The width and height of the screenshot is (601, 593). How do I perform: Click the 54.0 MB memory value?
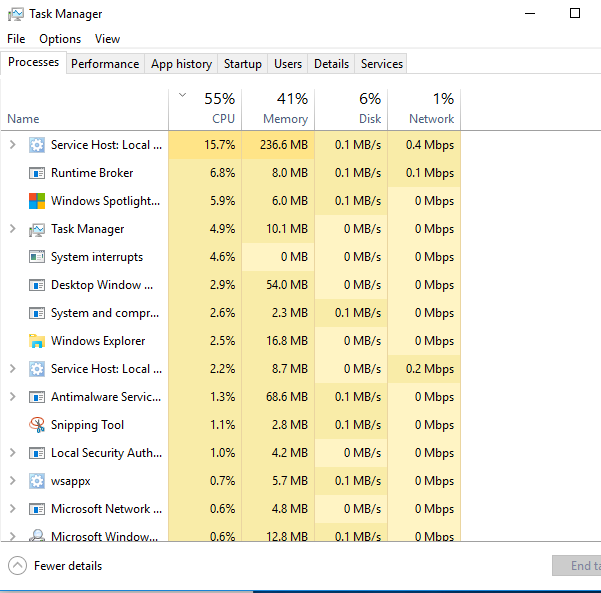[287, 285]
